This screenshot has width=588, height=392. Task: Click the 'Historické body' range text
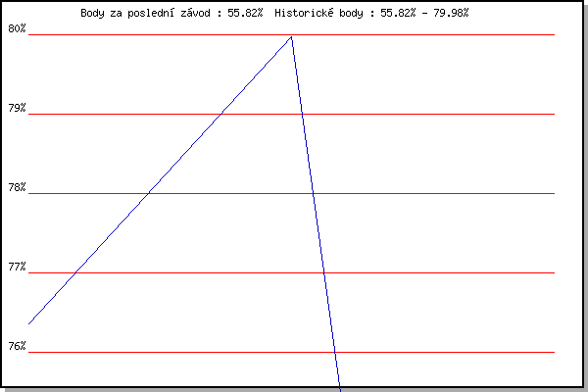pos(371,13)
